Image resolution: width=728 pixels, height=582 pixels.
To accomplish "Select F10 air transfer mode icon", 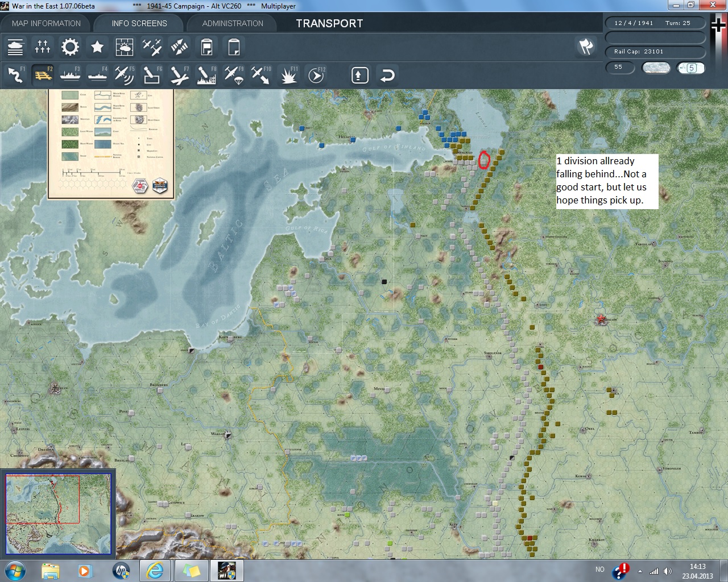I will (261, 75).
